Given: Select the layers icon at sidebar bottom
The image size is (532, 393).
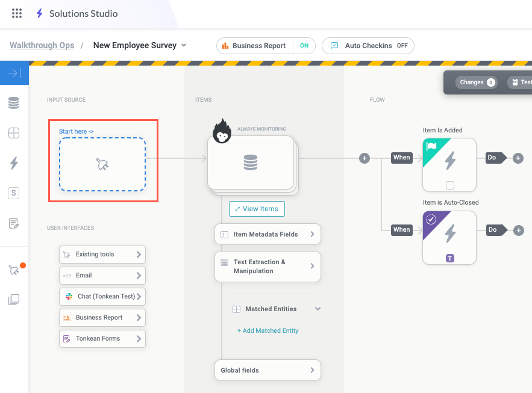Looking at the screenshot, I should click(x=14, y=299).
